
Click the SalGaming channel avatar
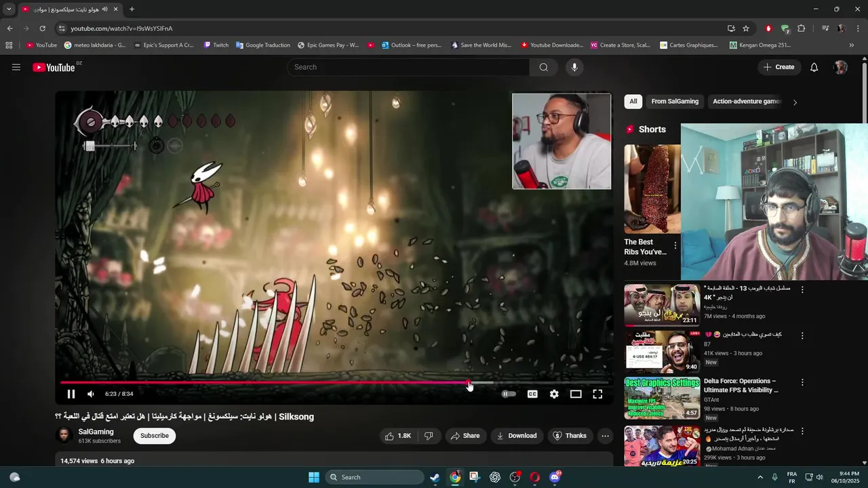(64, 435)
